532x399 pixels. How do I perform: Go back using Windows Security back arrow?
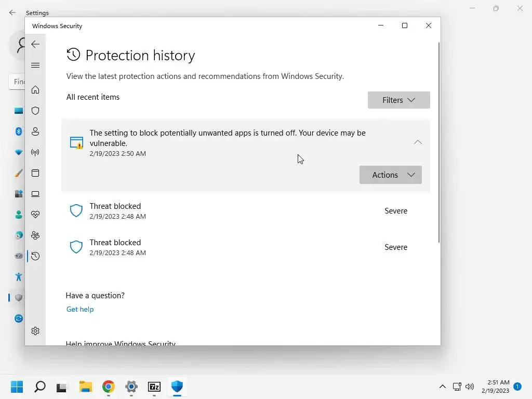tap(35, 44)
